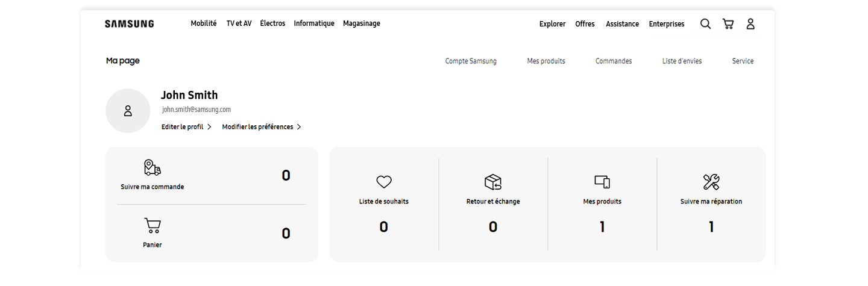Screen dimensions: 868x286
Task: Click the search magnifier icon
Action: click(705, 24)
